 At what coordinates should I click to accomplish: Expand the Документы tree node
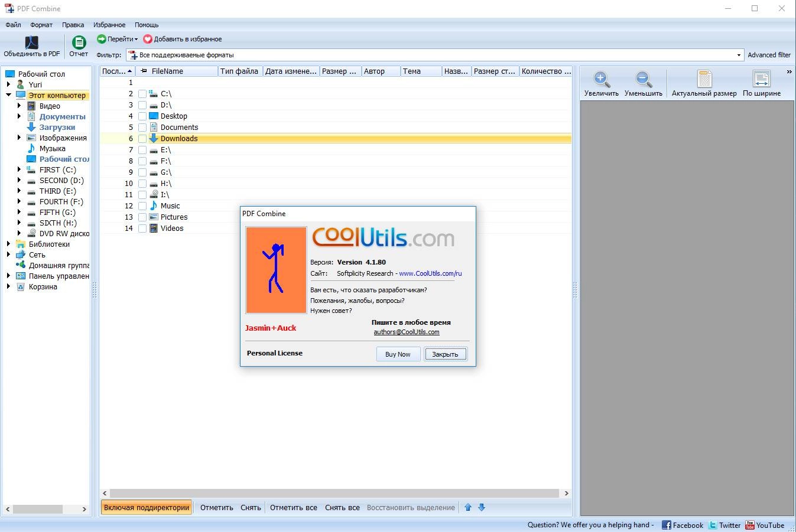pos(20,116)
